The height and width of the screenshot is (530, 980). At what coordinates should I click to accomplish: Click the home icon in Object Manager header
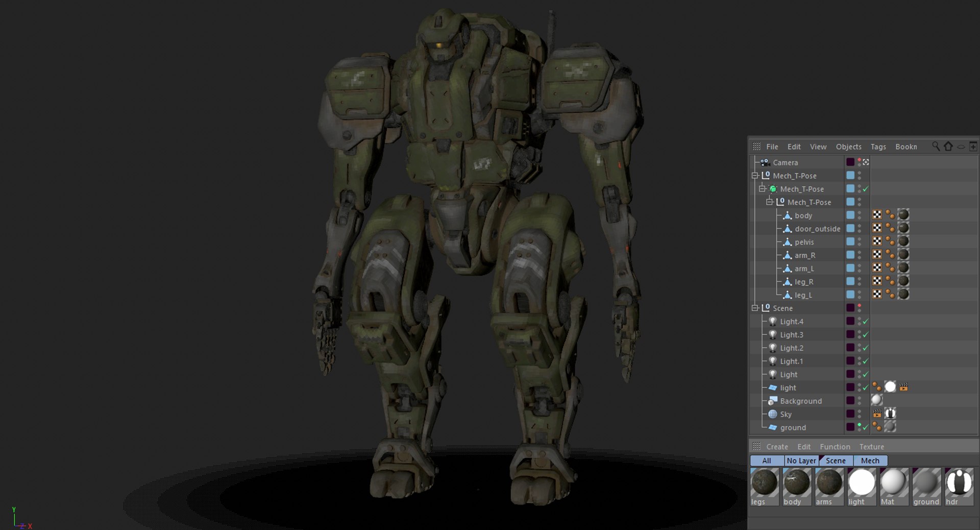tap(948, 146)
